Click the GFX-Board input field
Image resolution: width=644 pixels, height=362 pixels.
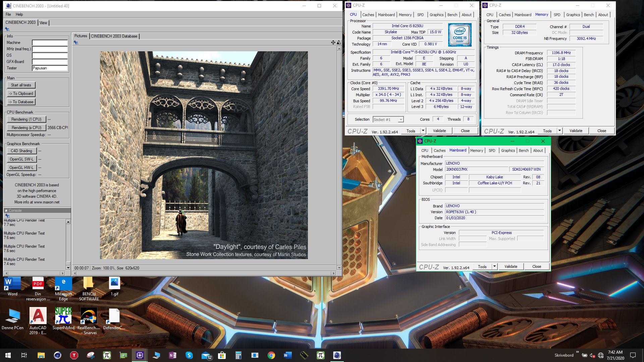coord(50,62)
